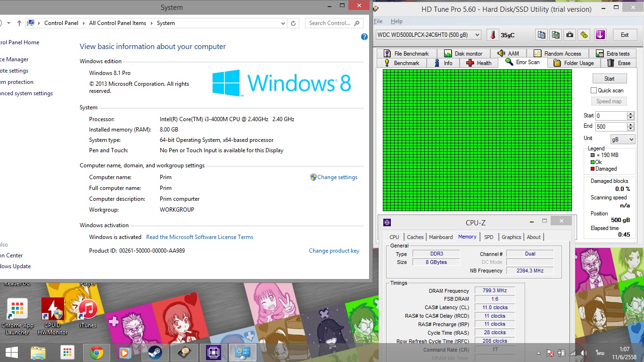Image resolution: width=644 pixels, height=362 pixels.
Task: Increase the Start value with up arrow
Action: coord(630,114)
